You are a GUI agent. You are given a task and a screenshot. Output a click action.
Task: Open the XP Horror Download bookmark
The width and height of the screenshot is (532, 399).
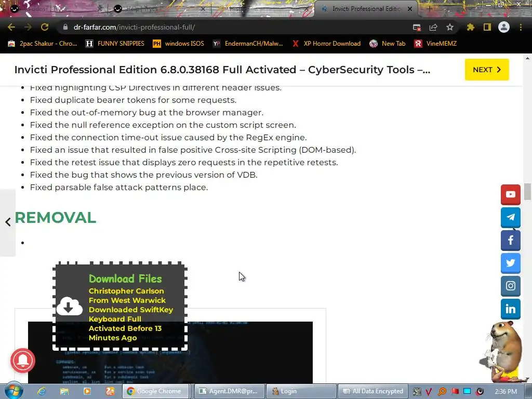point(326,44)
